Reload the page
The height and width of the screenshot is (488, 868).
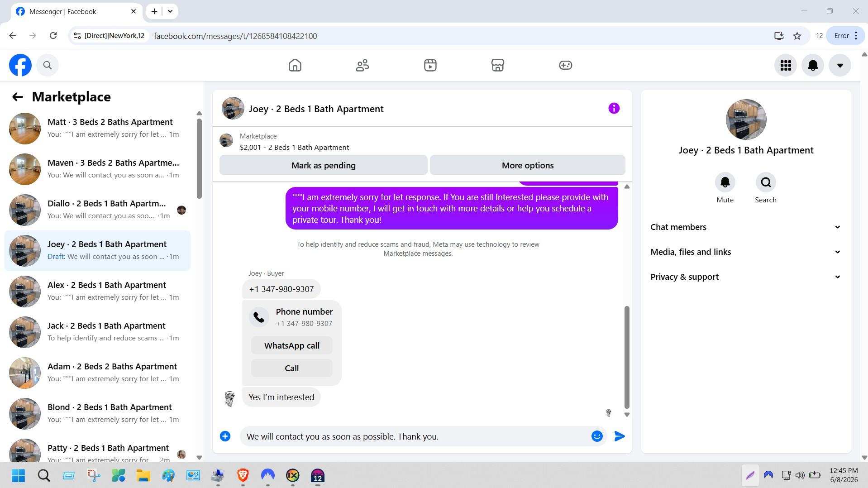coord(53,36)
